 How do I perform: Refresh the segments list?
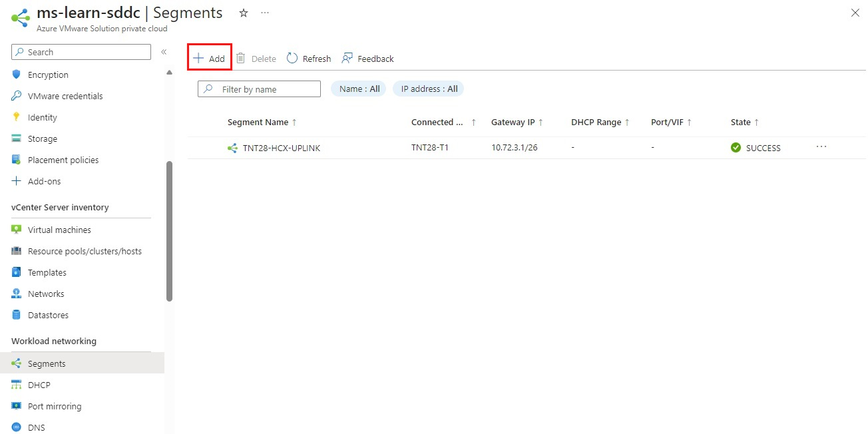point(308,58)
